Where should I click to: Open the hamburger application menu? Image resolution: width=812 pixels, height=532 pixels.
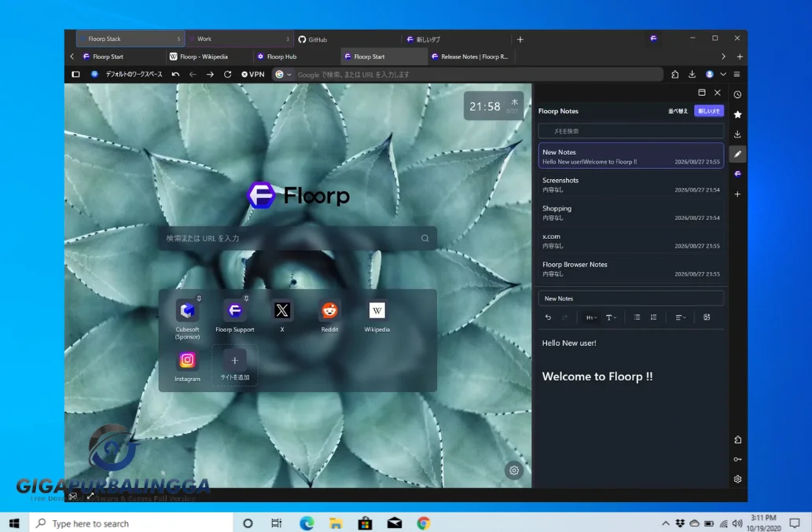(x=737, y=75)
